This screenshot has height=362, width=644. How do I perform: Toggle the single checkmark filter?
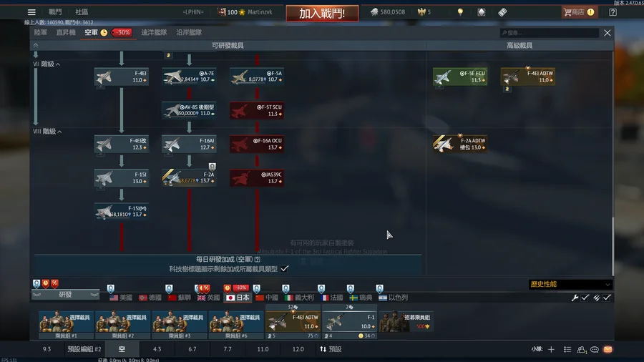[x=585, y=298]
